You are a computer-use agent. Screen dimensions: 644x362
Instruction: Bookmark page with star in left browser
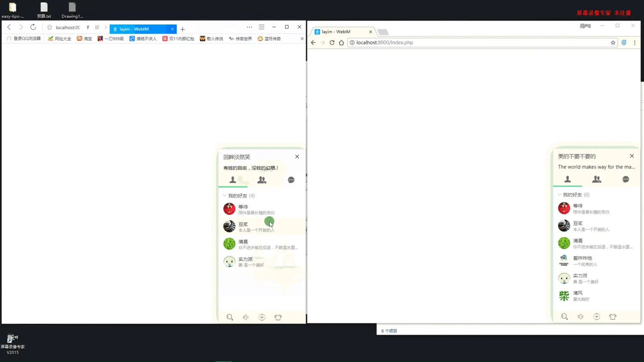[49, 27]
